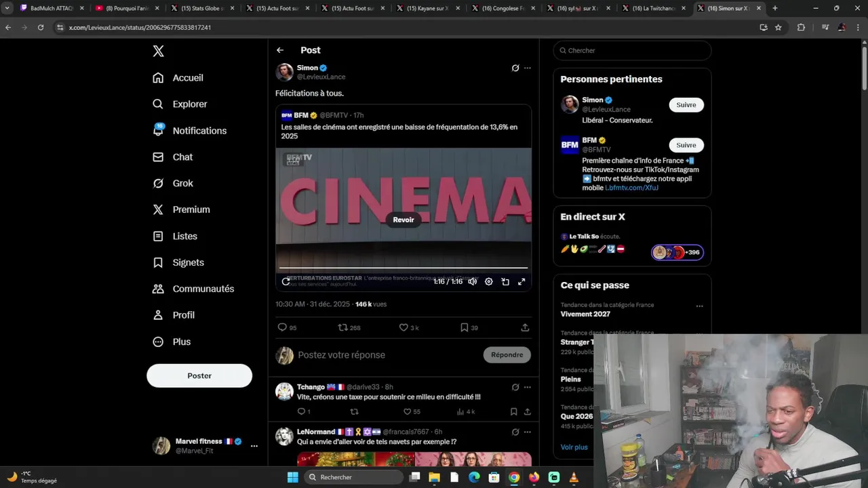Bookmark this page with star icon
This screenshot has width=868, height=488.
(x=778, y=28)
